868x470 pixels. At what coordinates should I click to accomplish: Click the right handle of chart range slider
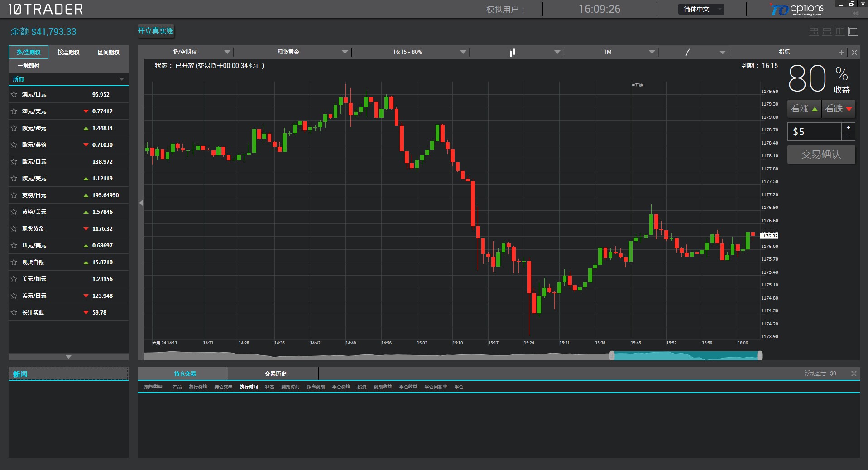760,356
